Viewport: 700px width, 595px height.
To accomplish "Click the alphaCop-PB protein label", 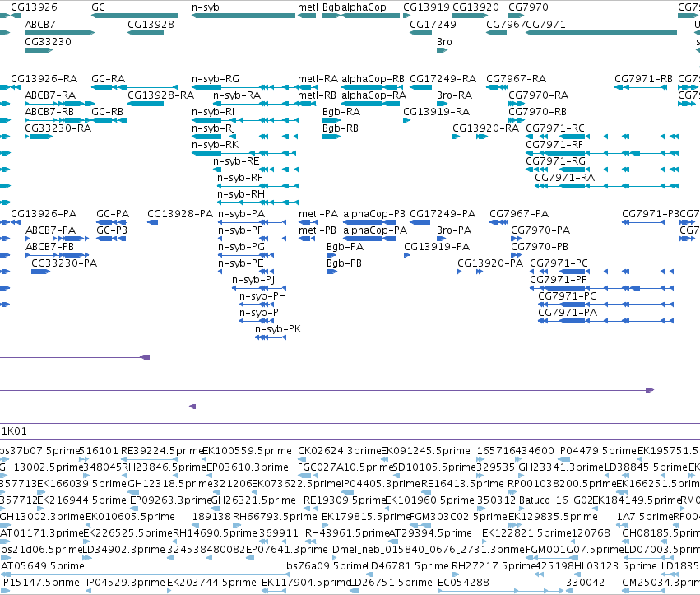I will coord(374,214).
